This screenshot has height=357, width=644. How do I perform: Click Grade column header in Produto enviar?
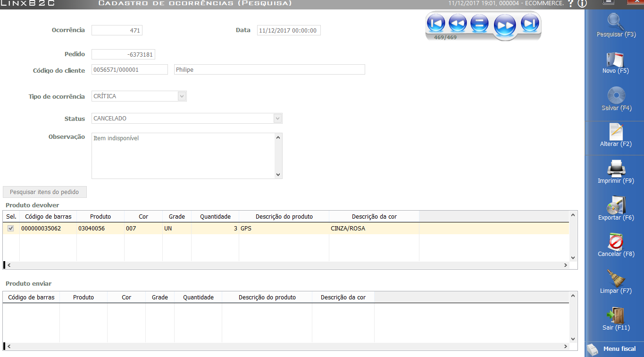click(160, 297)
